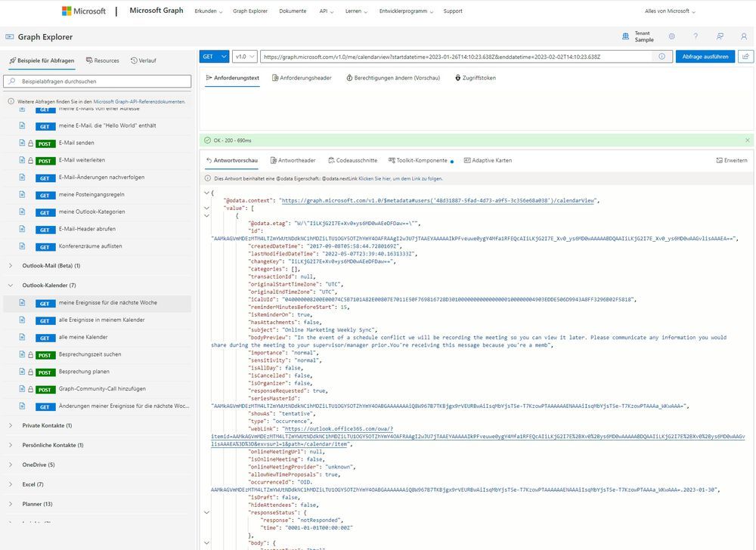Open Entwicklerprogramm menu
This screenshot has width=756, height=550.
pyautogui.click(x=406, y=11)
